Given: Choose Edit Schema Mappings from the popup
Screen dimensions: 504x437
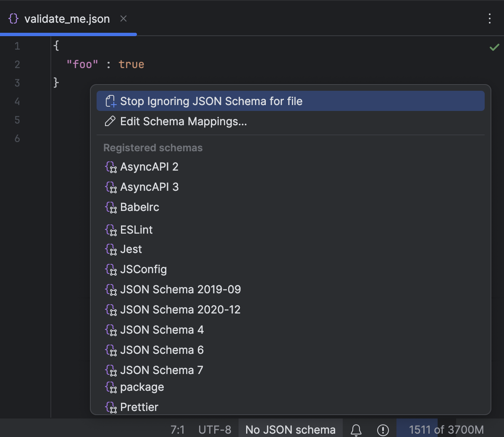Looking at the screenshot, I should [x=184, y=121].
